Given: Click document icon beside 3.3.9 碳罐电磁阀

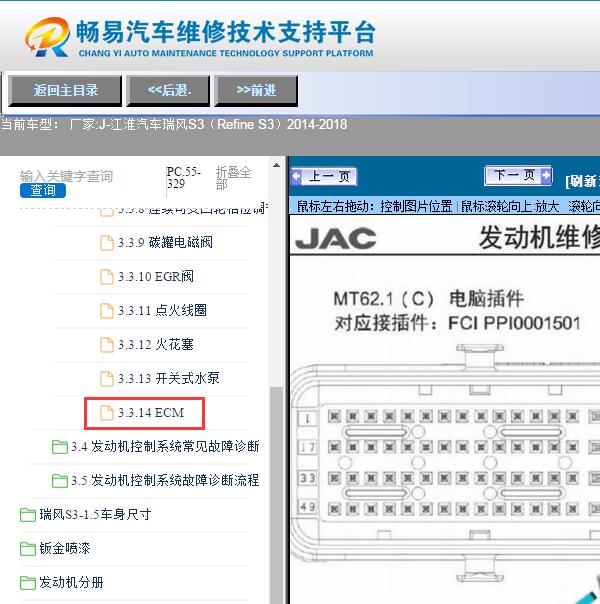Looking at the screenshot, I should point(107,243).
